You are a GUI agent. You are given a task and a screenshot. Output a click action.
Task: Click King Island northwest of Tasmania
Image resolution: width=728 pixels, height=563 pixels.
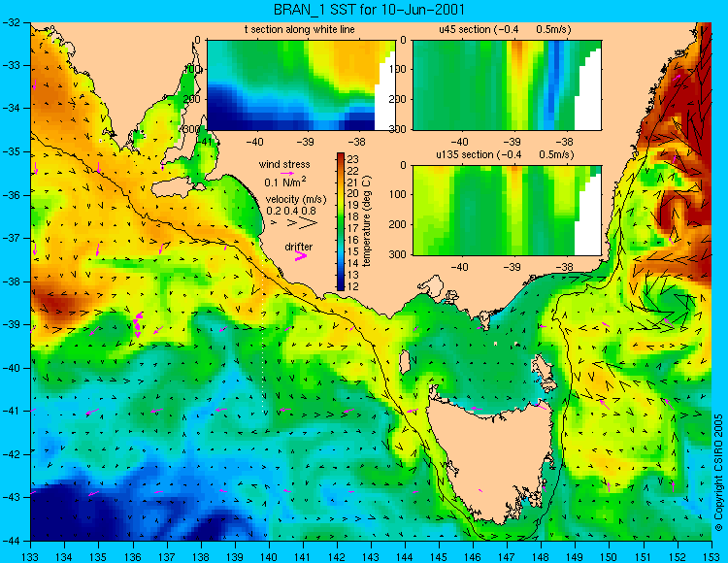pyautogui.click(x=405, y=362)
